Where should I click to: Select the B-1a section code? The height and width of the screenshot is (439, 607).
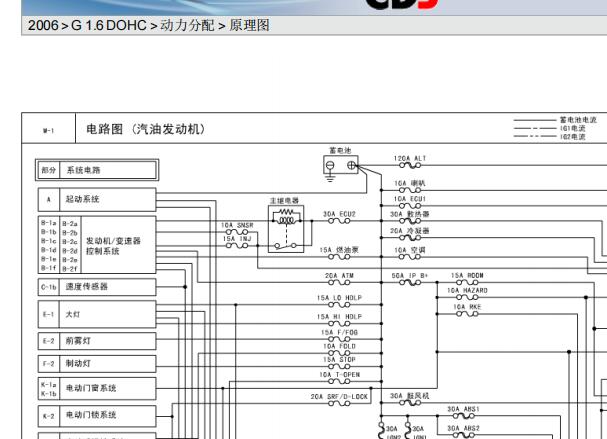[x=49, y=223]
